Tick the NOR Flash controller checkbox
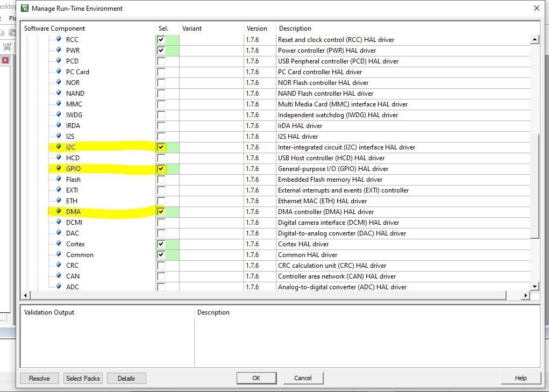Image resolution: width=549 pixels, height=392 pixels. click(x=161, y=83)
